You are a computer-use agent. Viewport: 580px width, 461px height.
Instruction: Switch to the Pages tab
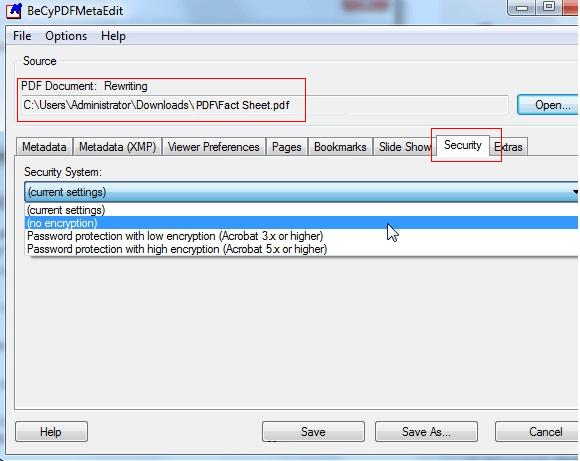287,147
